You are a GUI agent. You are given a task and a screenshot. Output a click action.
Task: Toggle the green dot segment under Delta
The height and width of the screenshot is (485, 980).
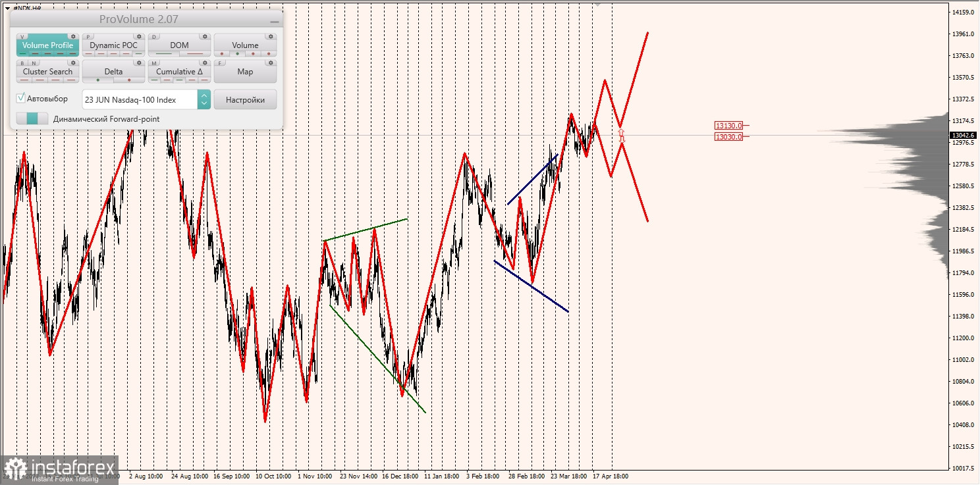pyautogui.click(x=98, y=80)
